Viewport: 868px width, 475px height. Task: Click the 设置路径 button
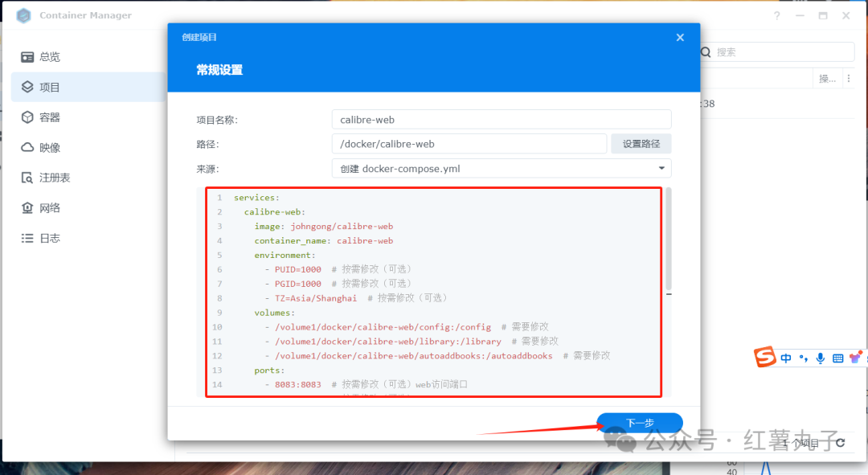click(x=641, y=144)
